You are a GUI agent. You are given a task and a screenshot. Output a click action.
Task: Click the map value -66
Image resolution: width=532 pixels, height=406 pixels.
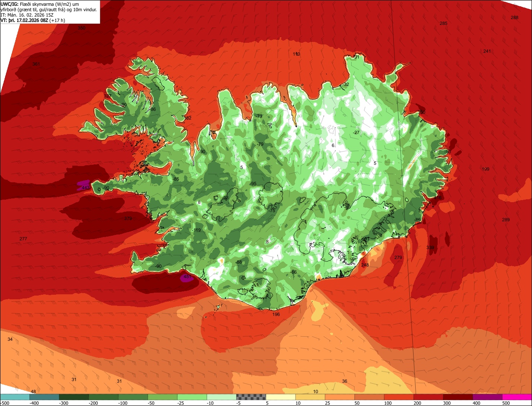click(293, 272)
